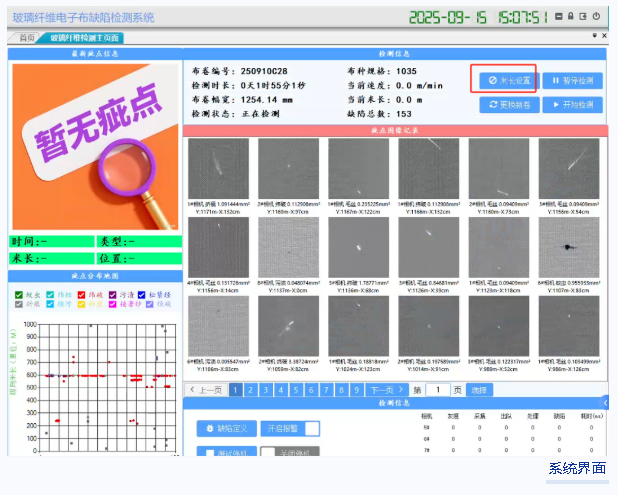Open the first defect thumbnail image
Screen dimensions: 618x495
pos(217,168)
